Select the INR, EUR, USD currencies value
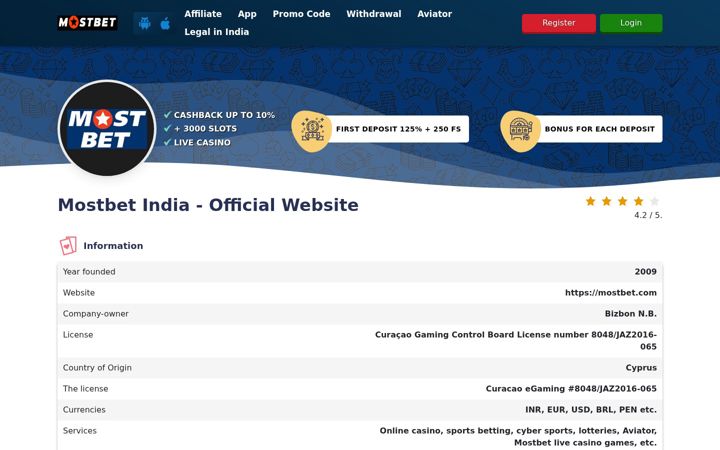 click(x=591, y=410)
